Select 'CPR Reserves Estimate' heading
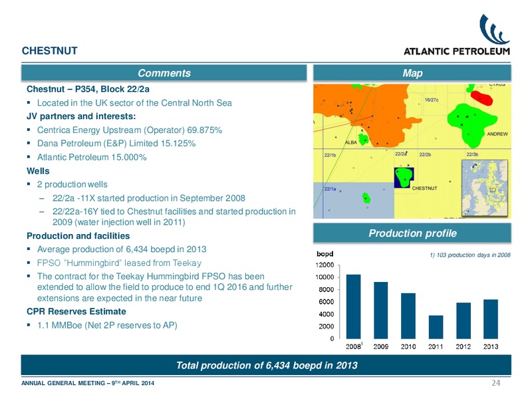This screenshot has height=399, width=532. pos(76,311)
